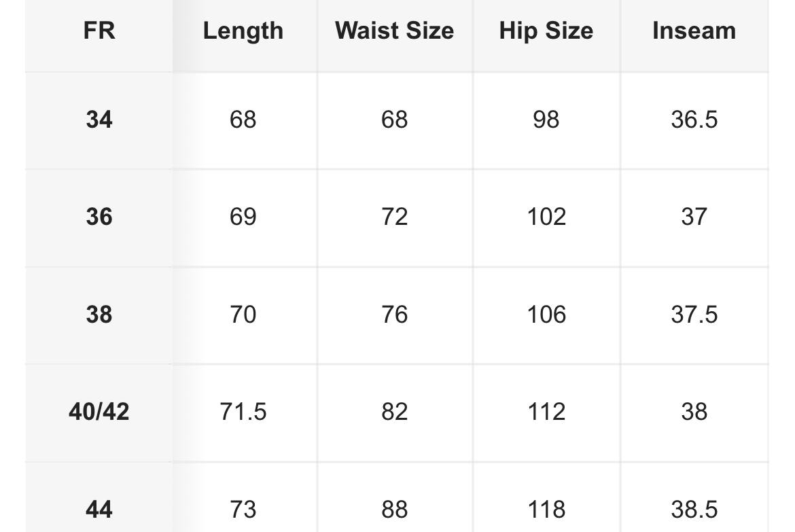Click the Length column header
Viewport: 795px width, 532px height.
[x=243, y=31]
